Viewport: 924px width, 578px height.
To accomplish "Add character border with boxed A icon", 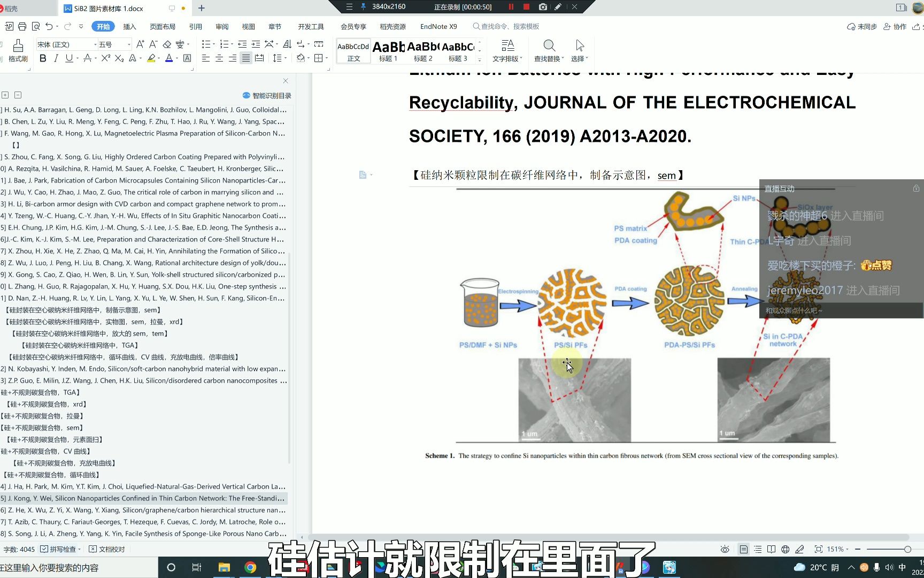I will pos(187,58).
